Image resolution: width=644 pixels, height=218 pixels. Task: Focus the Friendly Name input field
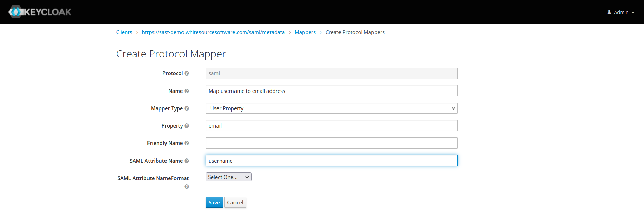coord(331,143)
